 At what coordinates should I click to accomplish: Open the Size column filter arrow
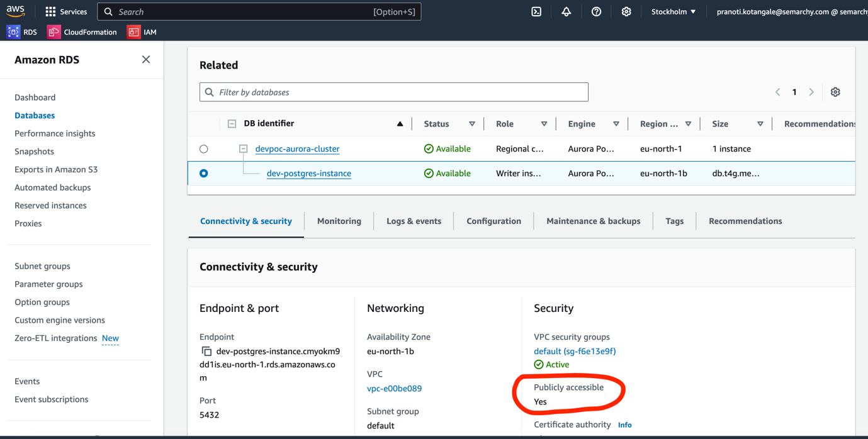(x=760, y=124)
